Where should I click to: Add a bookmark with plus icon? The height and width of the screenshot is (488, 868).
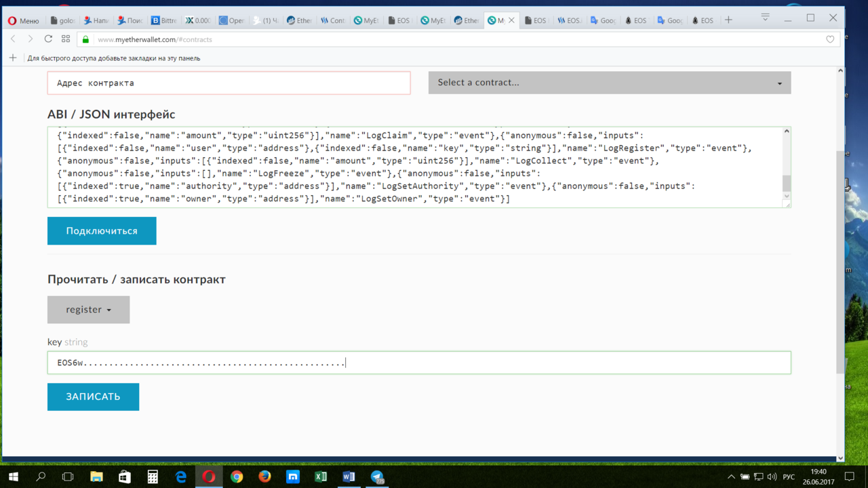tap(13, 58)
